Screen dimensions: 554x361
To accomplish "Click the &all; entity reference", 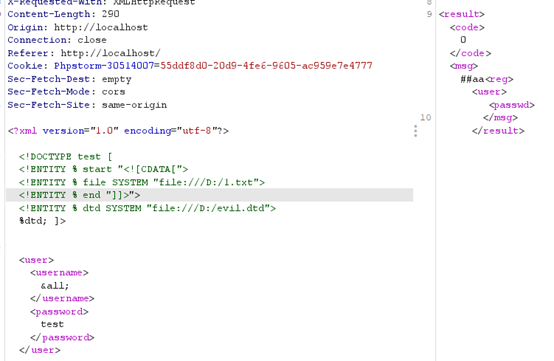I will (x=55, y=286).
